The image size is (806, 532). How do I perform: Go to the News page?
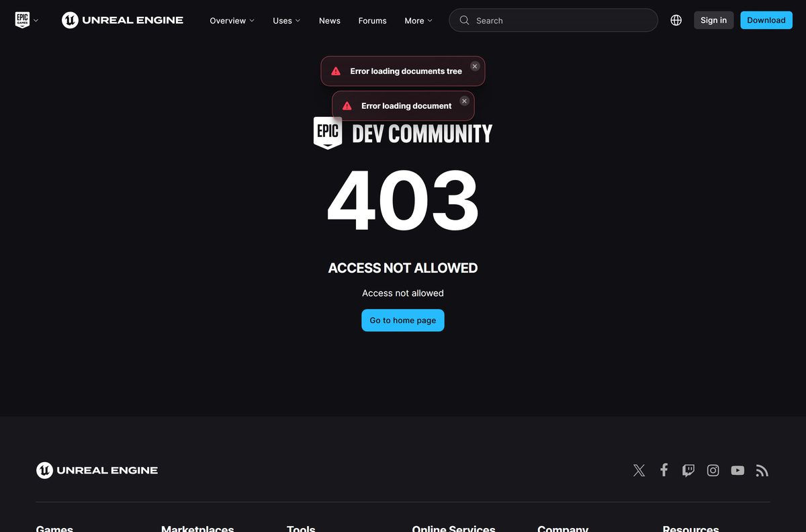(330, 21)
